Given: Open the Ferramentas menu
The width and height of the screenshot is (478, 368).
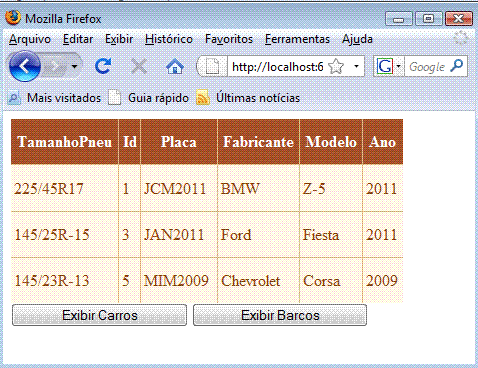Looking at the screenshot, I should tap(297, 39).
